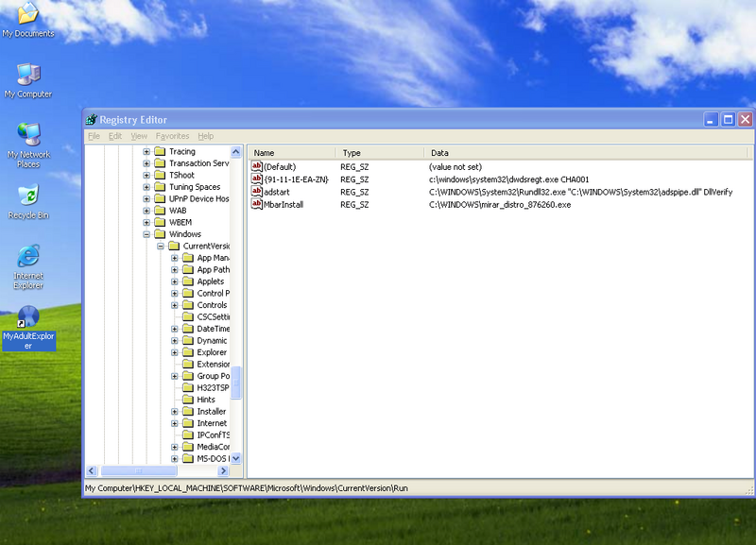Select the H323TSP key in tree
Image resolution: width=756 pixels, height=545 pixels.
tap(213, 388)
